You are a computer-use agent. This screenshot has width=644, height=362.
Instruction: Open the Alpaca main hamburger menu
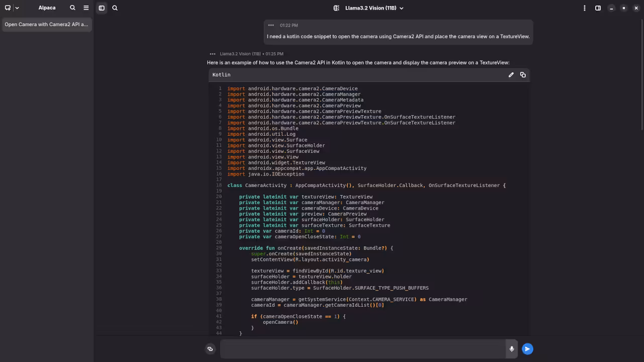pyautogui.click(x=86, y=8)
